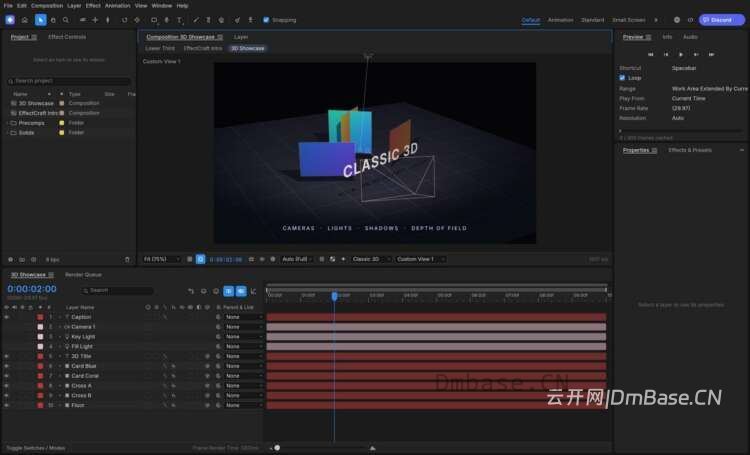Image resolution: width=750 pixels, height=455 pixels.
Task: Click the graph editor icon in timeline
Action: (254, 291)
